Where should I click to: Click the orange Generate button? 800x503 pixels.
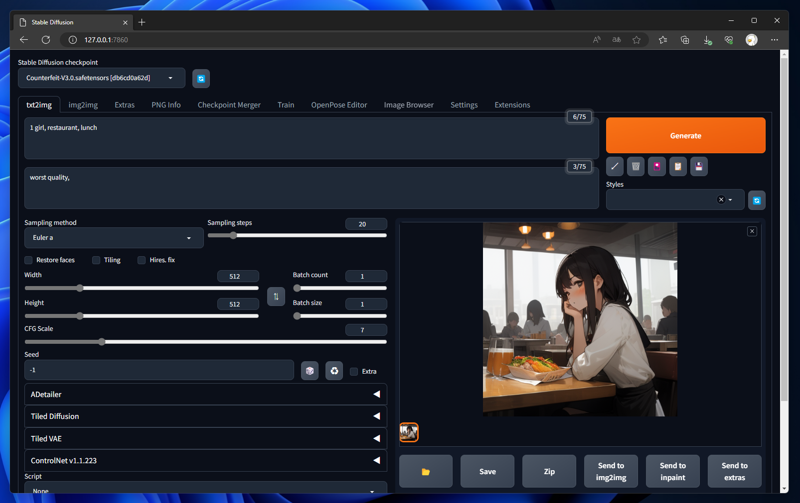point(686,136)
